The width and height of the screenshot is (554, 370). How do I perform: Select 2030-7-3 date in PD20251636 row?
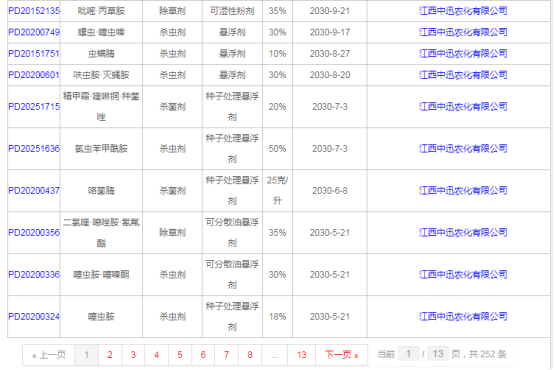point(330,148)
